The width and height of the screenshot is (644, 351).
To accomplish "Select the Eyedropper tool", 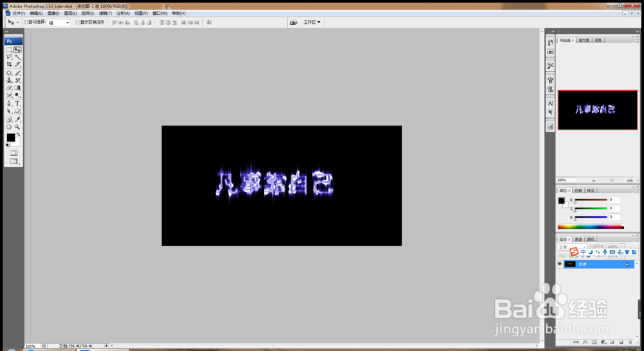I will (17, 119).
